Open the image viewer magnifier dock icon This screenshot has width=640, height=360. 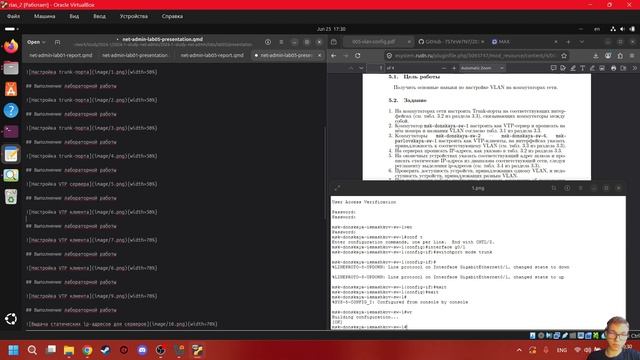[11, 176]
